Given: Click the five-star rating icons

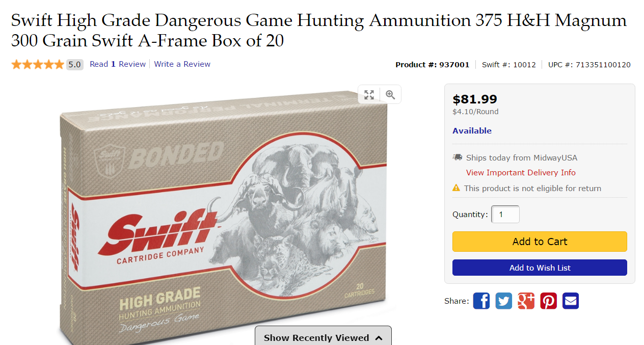Looking at the screenshot, I should pos(38,64).
